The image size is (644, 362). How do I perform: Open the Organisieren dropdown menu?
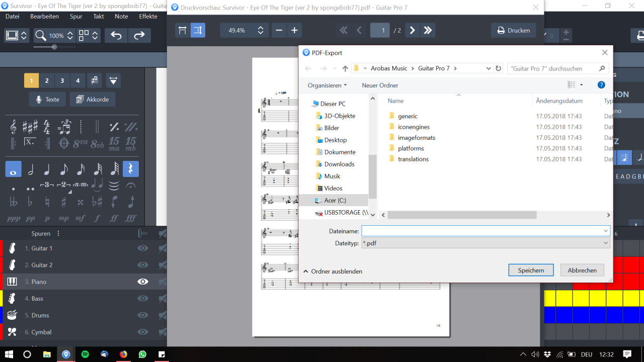(x=327, y=85)
